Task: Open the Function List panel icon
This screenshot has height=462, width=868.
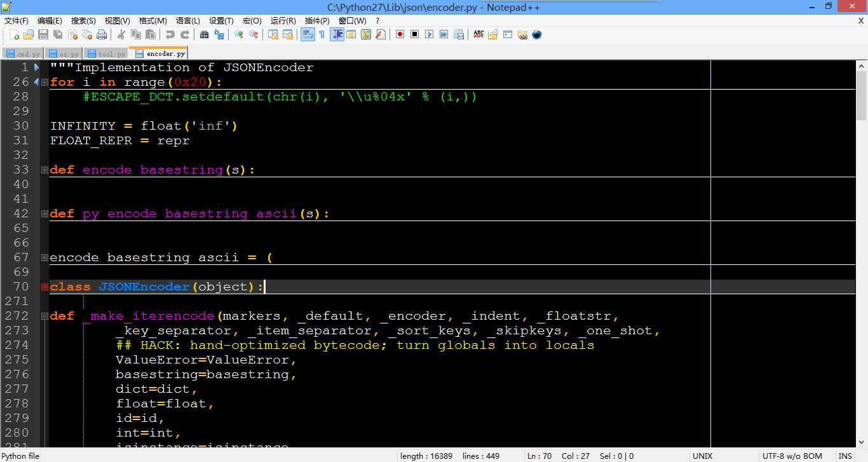Action: point(380,34)
